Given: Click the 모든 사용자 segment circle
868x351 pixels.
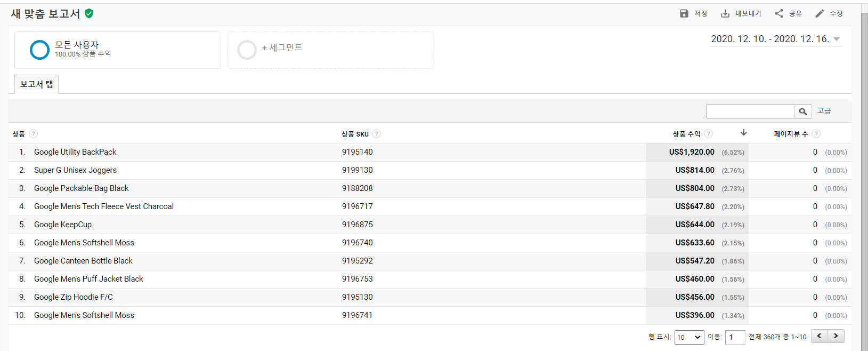Looking at the screenshot, I should point(40,50).
